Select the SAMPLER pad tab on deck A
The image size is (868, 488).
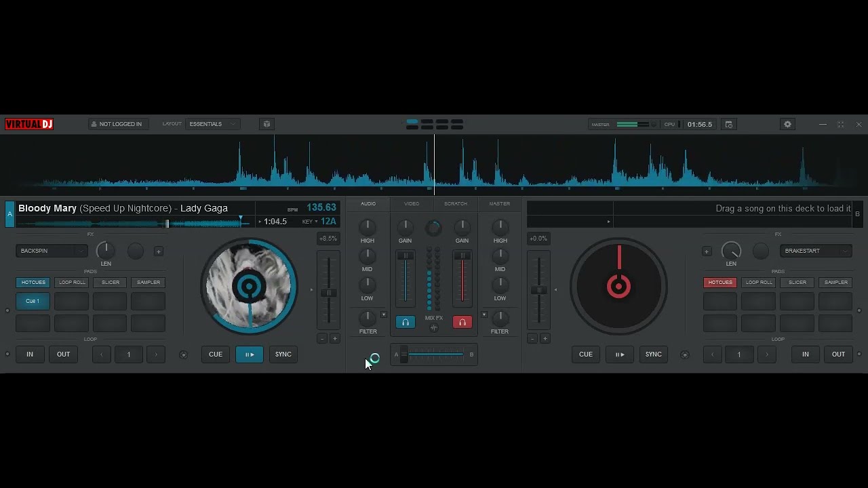[x=149, y=283]
